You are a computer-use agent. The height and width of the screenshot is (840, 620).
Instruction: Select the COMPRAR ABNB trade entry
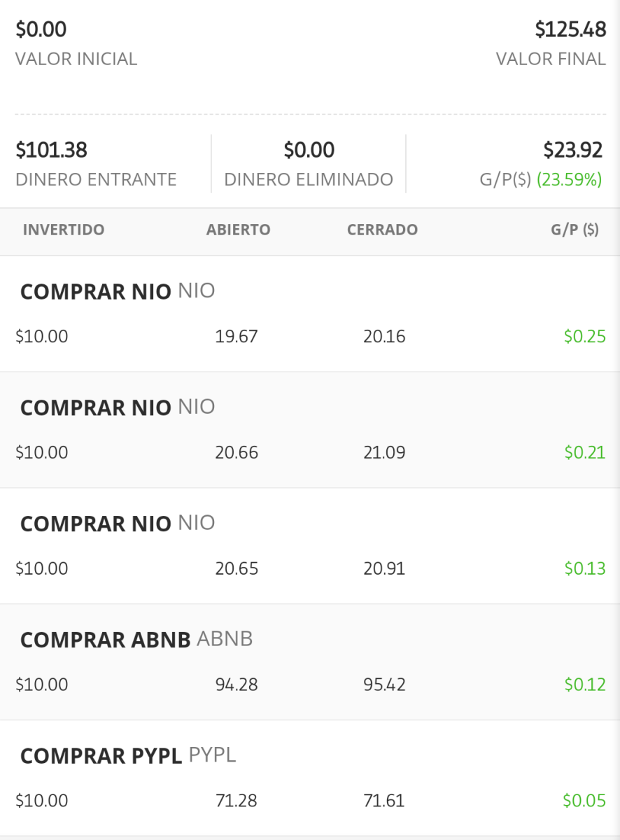click(310, 662)
